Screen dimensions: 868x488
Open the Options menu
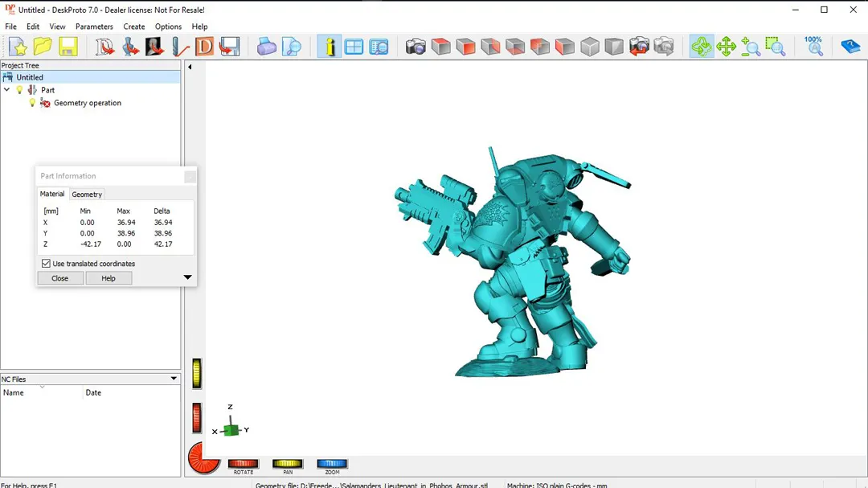(x=168, y=27)
